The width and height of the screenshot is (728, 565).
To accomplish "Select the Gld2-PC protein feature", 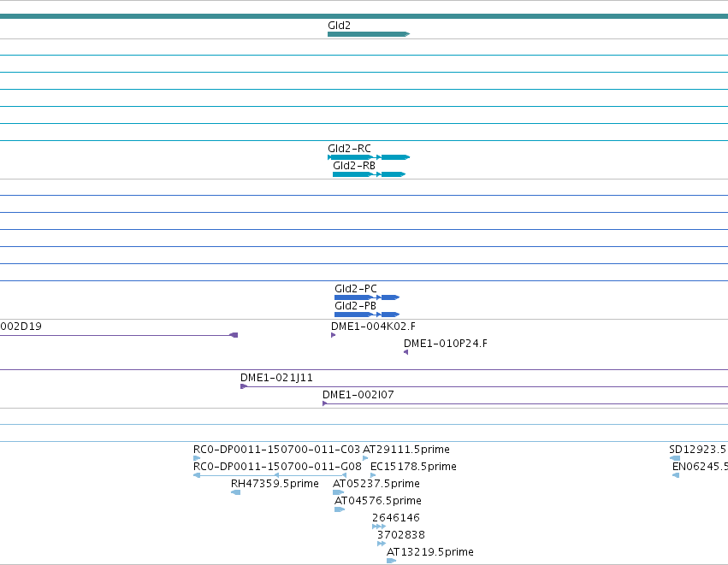I will 367,297.
